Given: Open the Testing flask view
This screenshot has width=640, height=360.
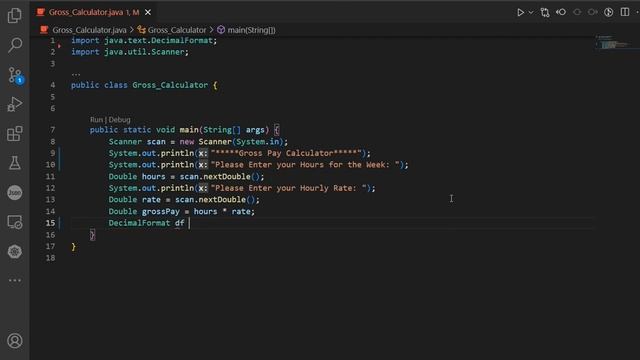Looking at the screenshot, I should click(15, 163).
